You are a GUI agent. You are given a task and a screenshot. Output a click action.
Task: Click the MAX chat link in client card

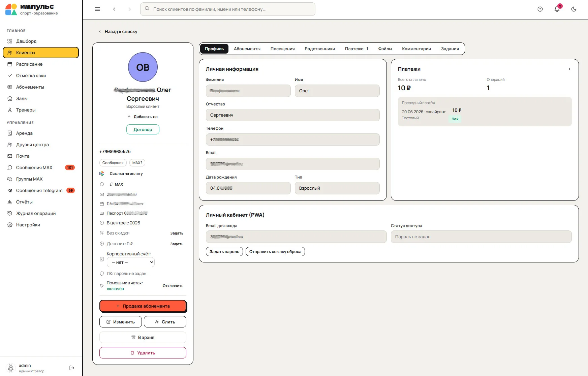(117, 184)
